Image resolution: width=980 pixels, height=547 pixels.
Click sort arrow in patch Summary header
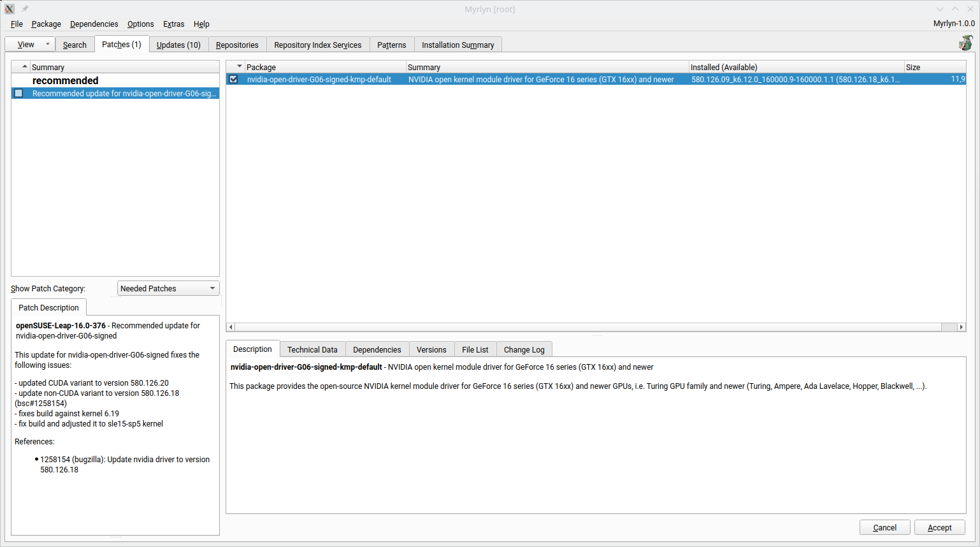pos(25,66)
